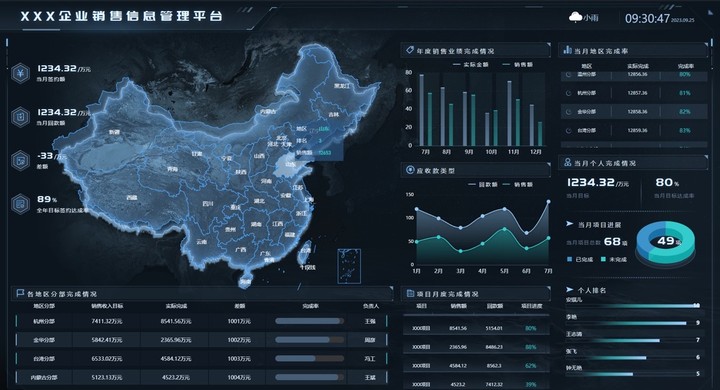
Task: Click the spinner icon in 金华分部 82% row
Action: (x=568, y=112)
